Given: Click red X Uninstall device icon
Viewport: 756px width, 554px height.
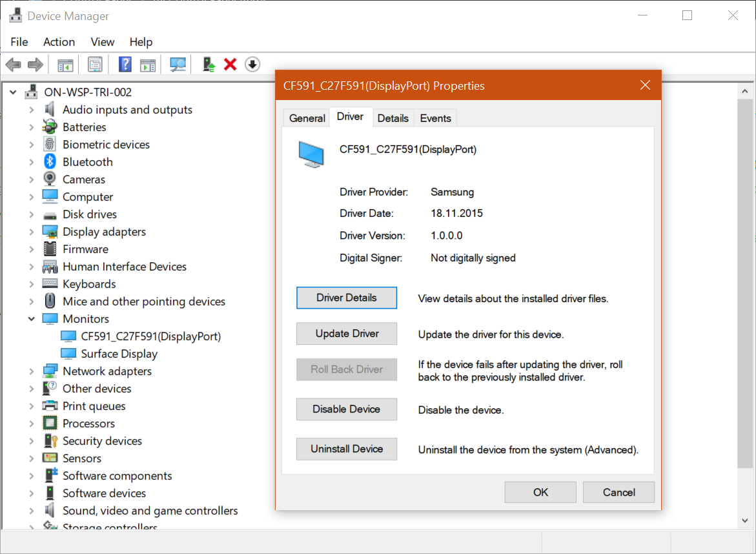Looking at the screenshot, I should [x=230, y=64].
